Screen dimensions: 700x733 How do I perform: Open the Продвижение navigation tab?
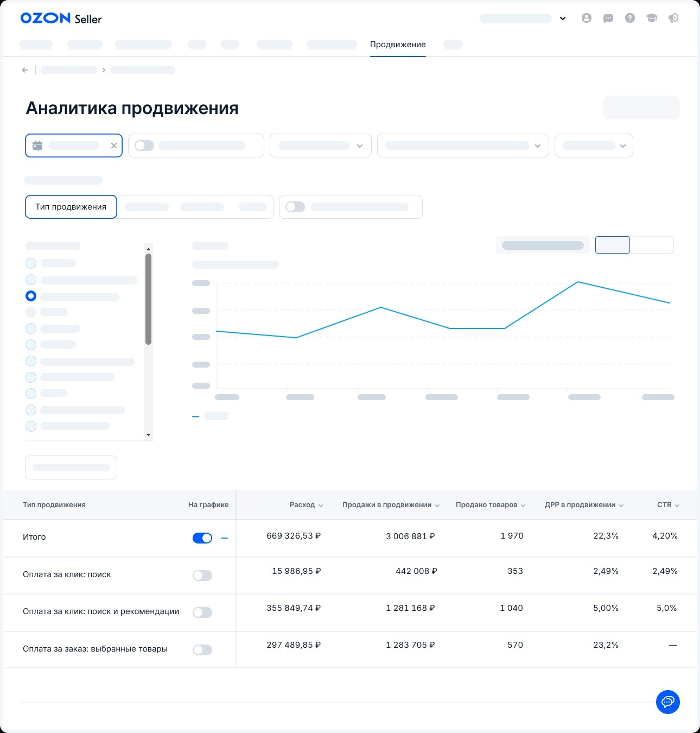[398, 45]
